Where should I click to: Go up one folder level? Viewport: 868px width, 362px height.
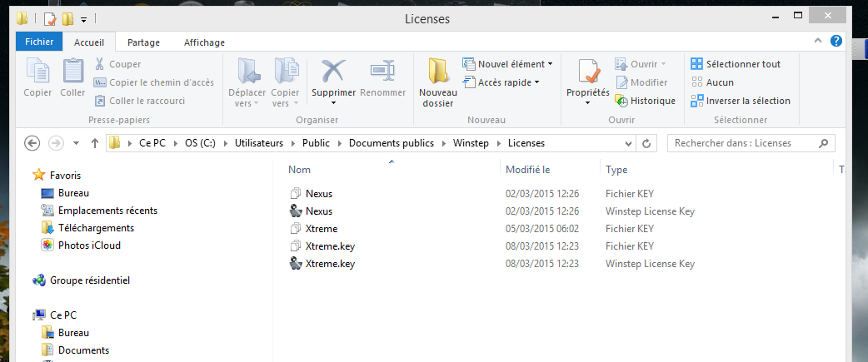[95, 143]
